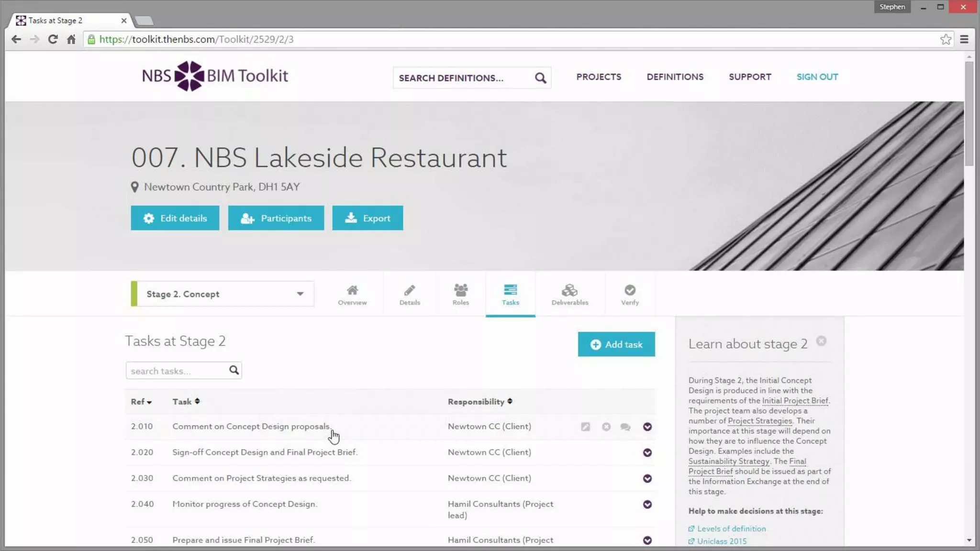Open the Stage 2. Concept dropdown
The width and height of the screenshot is (980, 551).
pyautogui.click(x=223, y=294)
